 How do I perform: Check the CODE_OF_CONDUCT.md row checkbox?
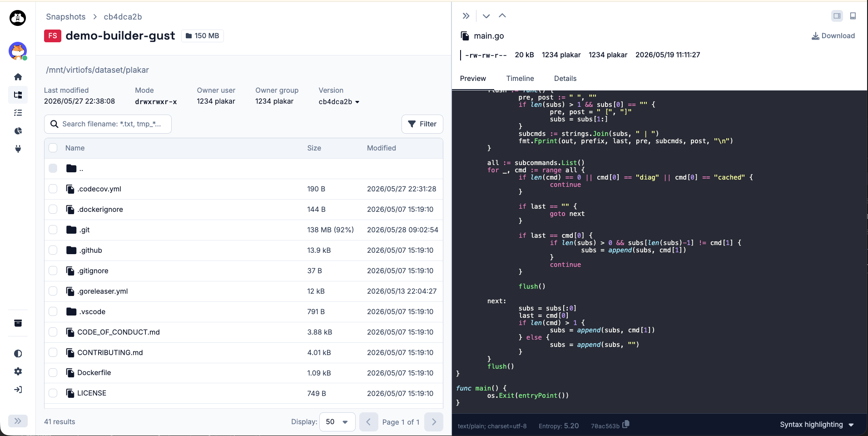tap(53, 332)
